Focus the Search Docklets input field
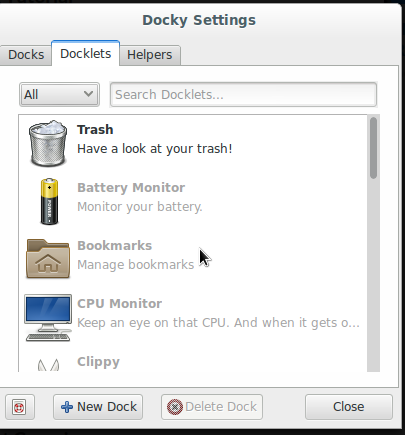 pos(243,95)
